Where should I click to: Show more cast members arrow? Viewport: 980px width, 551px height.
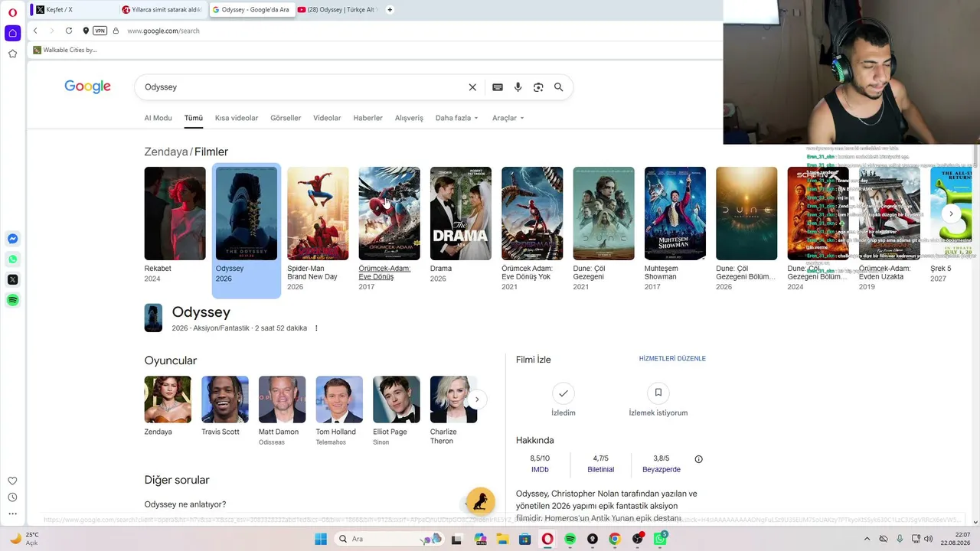tap(477, 399)
